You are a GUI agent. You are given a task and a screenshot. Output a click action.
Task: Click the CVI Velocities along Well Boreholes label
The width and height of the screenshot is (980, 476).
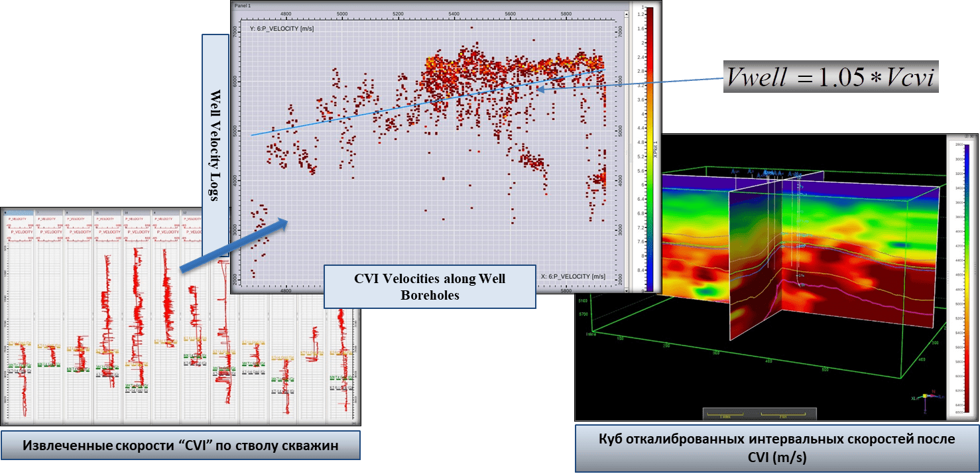point(429,286)
